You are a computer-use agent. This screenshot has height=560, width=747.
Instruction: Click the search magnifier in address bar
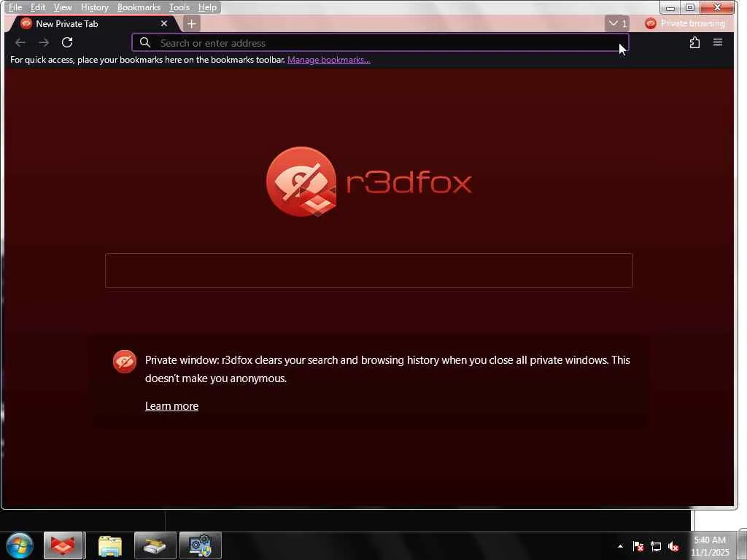pos(145,43)
